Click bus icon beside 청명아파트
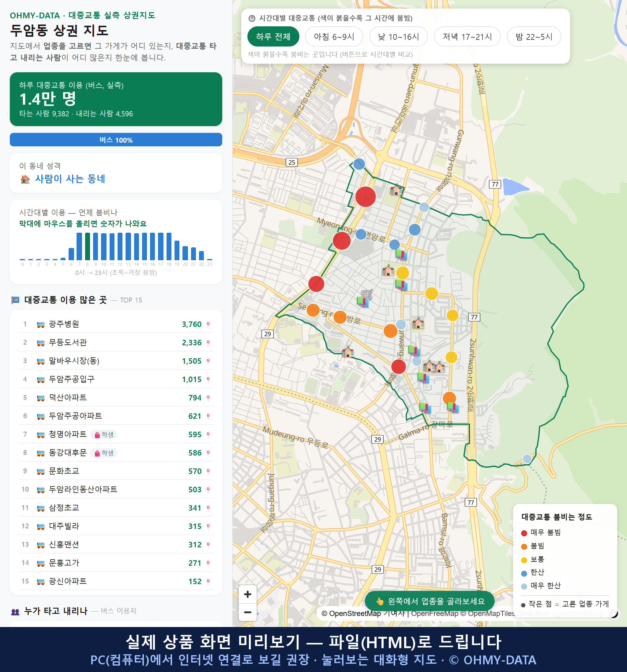Image resolution: width=627 pixels, height=672 pixels. pos(40,435)
